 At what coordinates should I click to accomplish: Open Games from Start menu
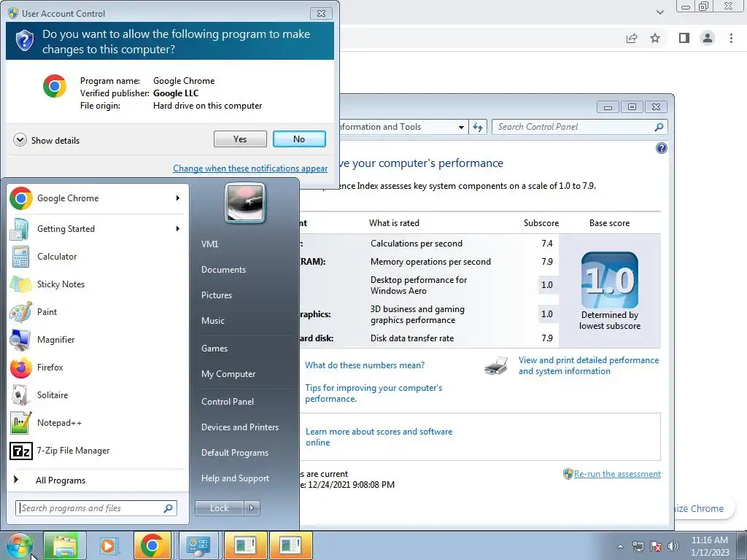(x=214, y=348)
